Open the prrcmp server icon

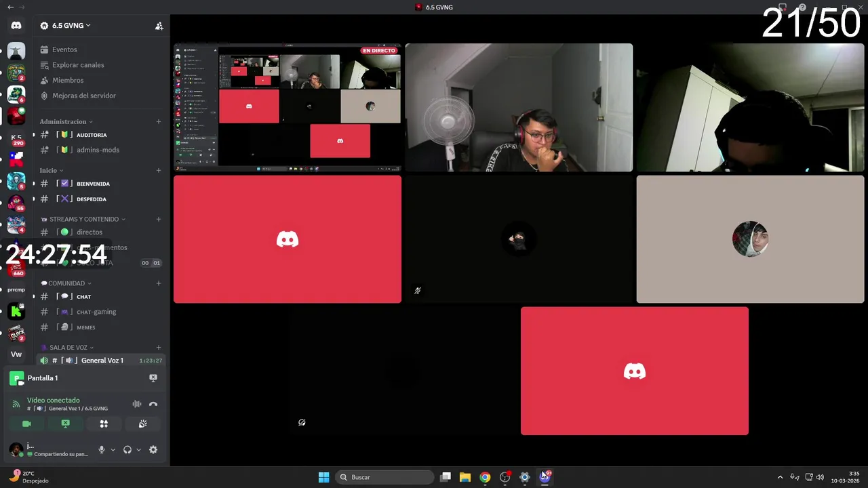click(x=16, y=289)
